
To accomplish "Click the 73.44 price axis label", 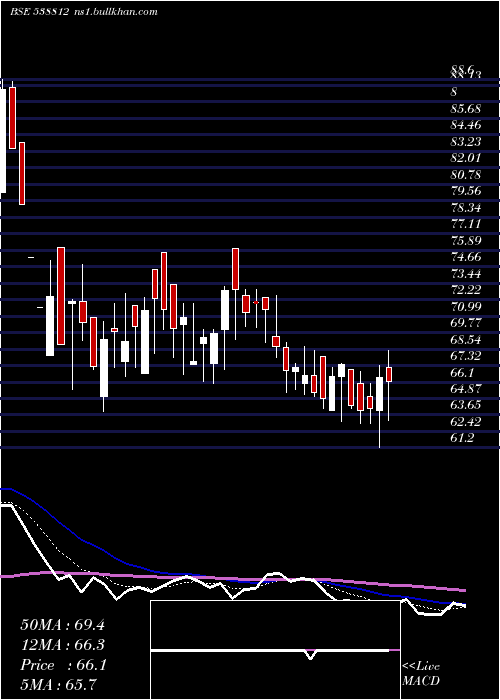I will point(465,274).
